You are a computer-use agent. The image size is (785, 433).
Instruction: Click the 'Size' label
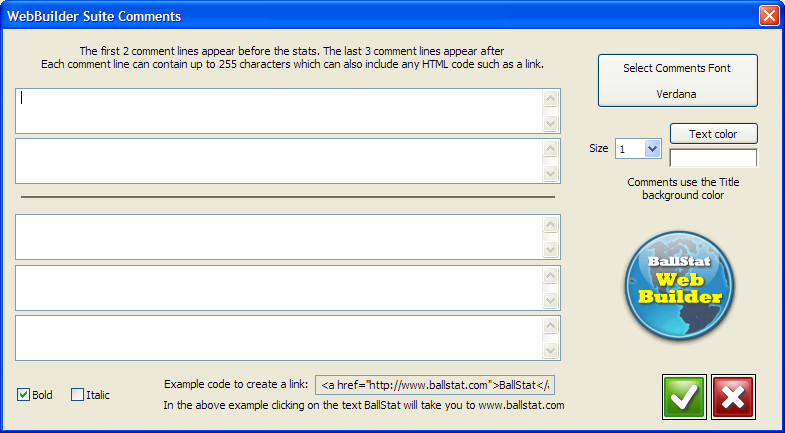tap(599, 148)
